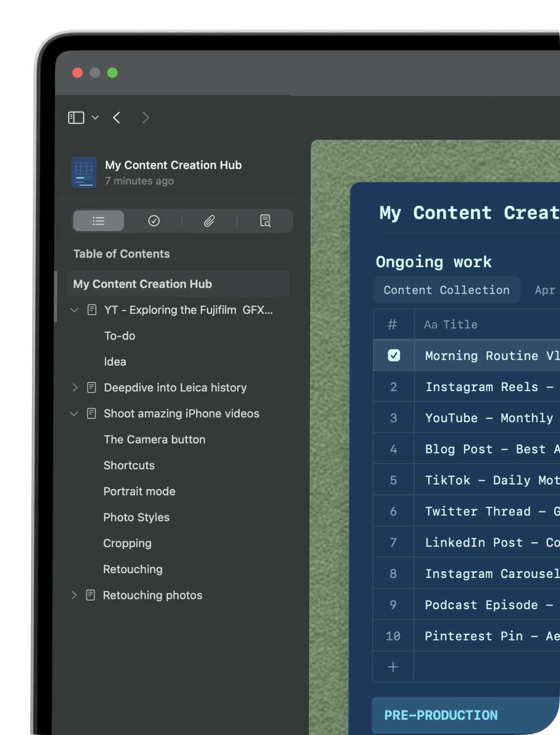Open the attachments paperclip tab
Screen dimensions: 560x735
[x=209, y=221]
